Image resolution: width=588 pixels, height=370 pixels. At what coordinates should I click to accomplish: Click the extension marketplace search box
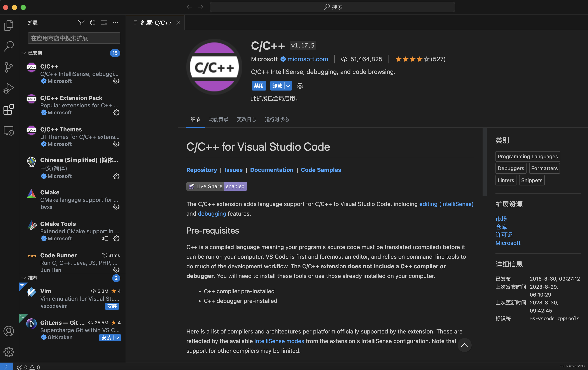click(x=74, y=38)
